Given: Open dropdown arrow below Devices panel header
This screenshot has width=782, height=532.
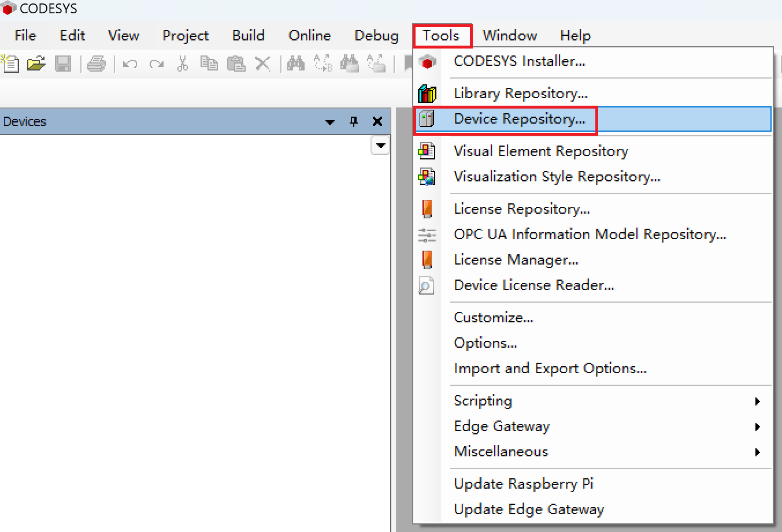Looking at the screenshot, I should coord(380,146).
